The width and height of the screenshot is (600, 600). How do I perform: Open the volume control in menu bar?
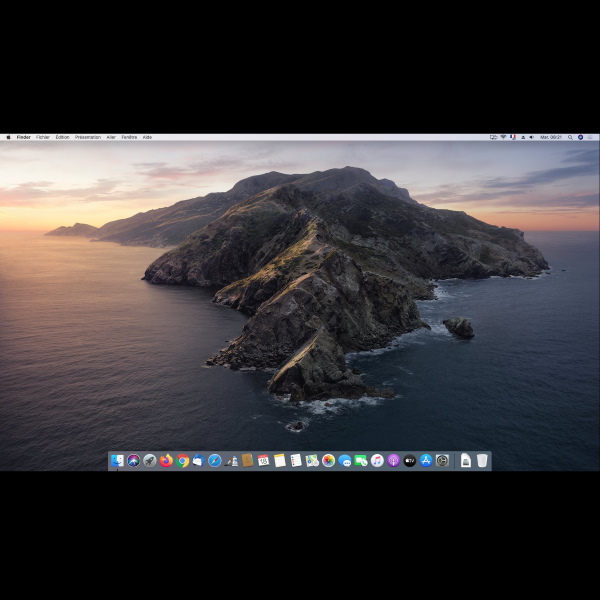point(532,137)
